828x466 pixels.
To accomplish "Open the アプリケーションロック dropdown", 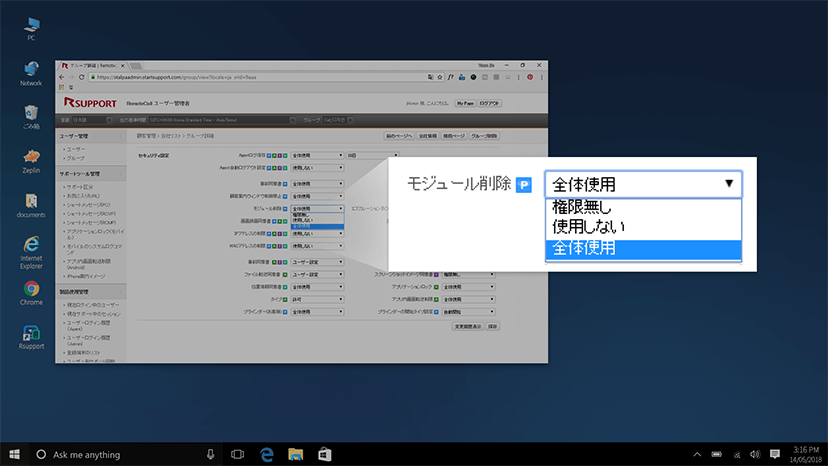I will point(468,287).
